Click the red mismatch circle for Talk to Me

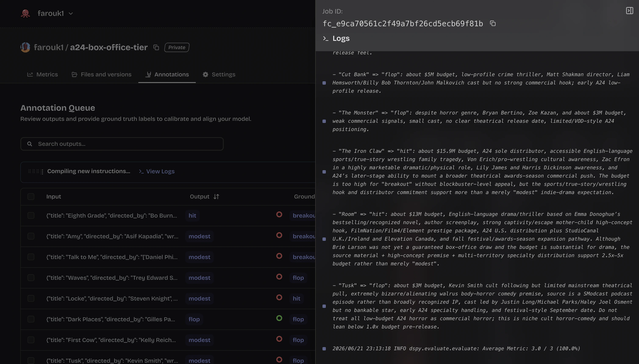coord(279,256)
